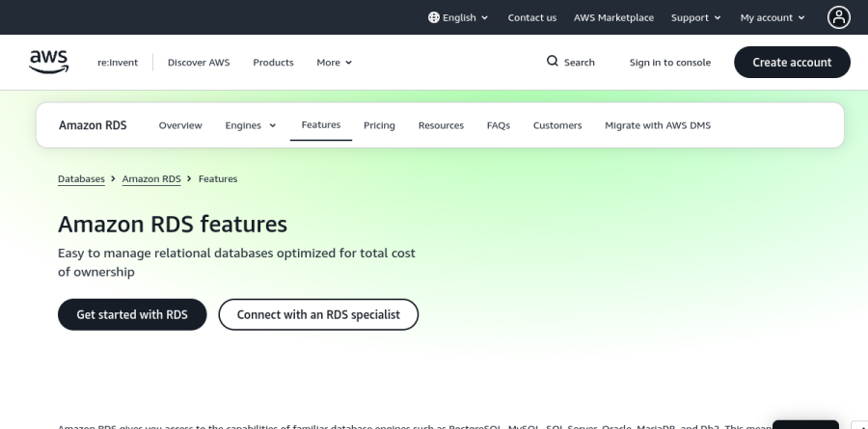The width and height of the screenshot is (868, 429).
Task: Expand the More menu in navigation
Action: pos(335,63)
